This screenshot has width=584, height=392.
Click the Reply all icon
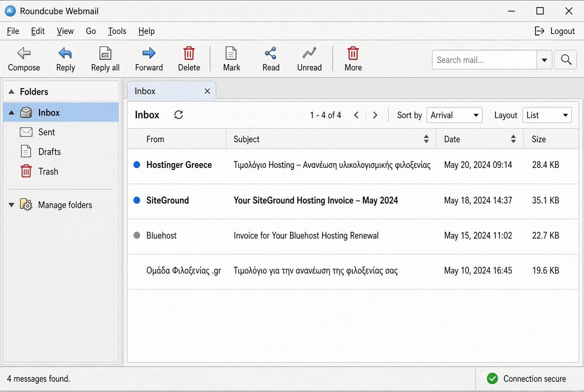click(105, 53)
